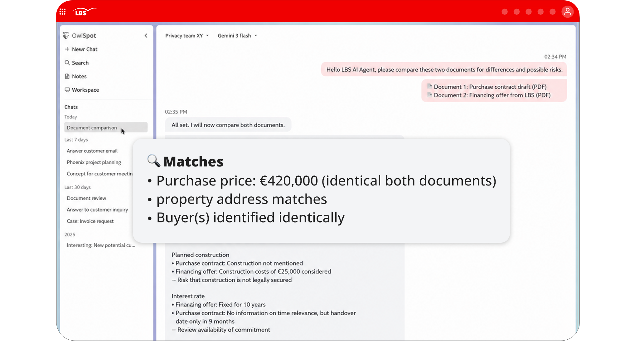Click the file icon beside Document 1

(x=429, y=86)
